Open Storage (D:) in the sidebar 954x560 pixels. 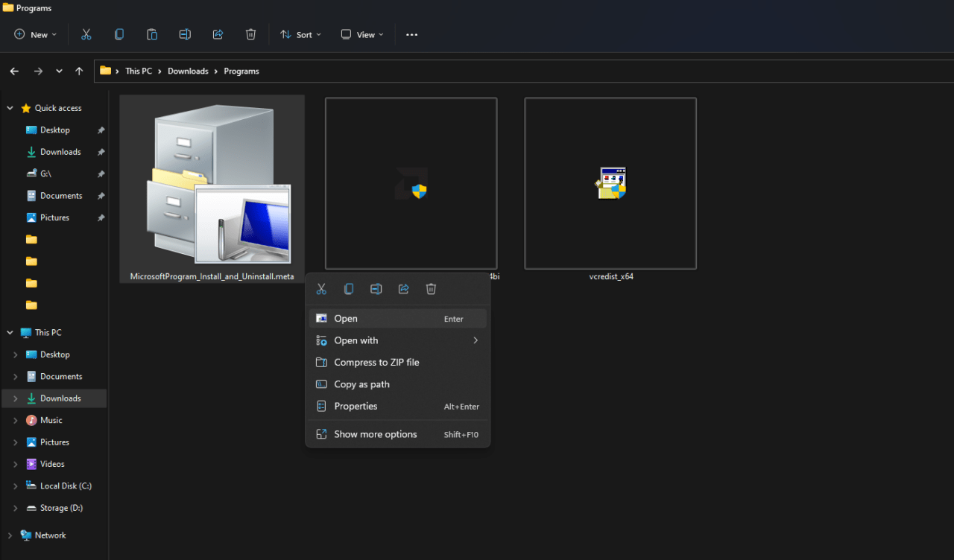[x=61, y=508]
